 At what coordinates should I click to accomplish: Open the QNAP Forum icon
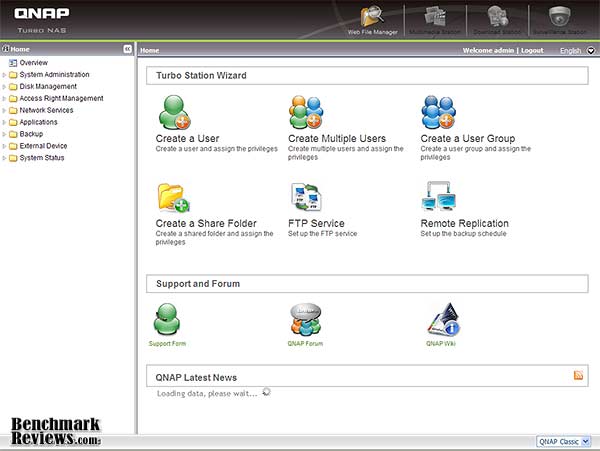[x=305, y=319]
